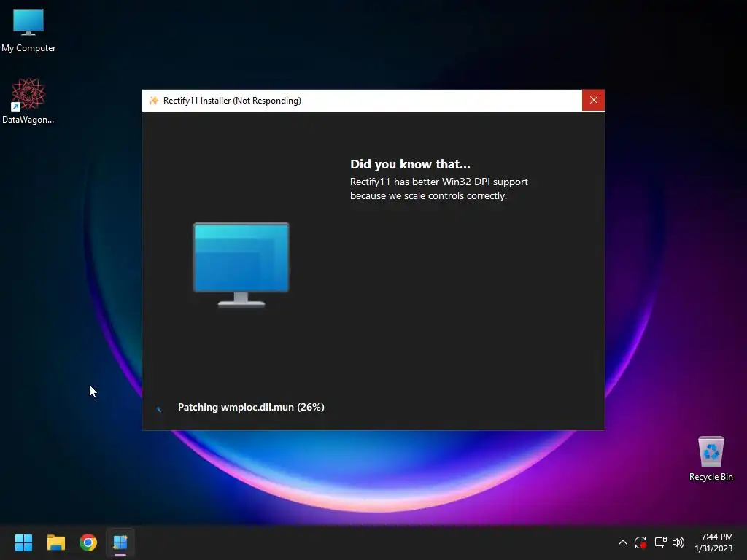Open the update sync tray icon
The height and width of the screenshot is (560, 747).
pos(640,542)
